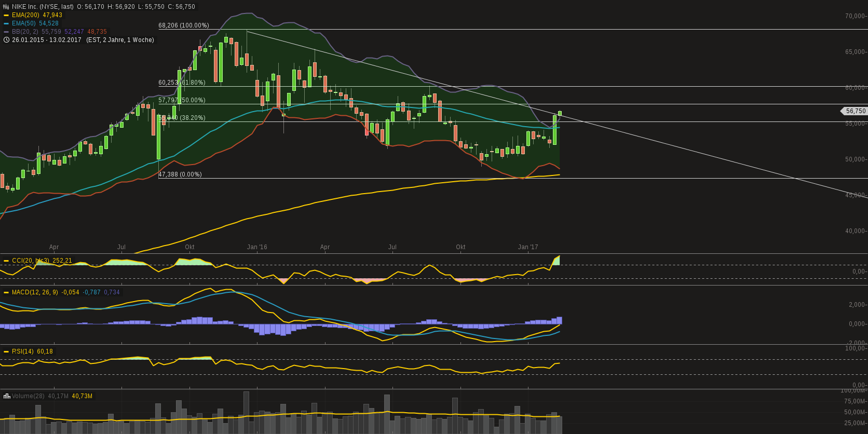Screen dimensions: 868x434
Task: Click the yellow RSI(14) legend marker
Action: tap(6, 351)
